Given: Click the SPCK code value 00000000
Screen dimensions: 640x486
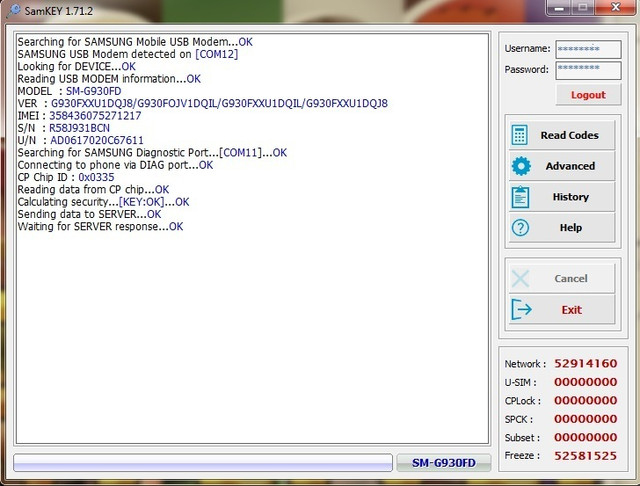Looking at the screenshot, I should pos(585,419).
